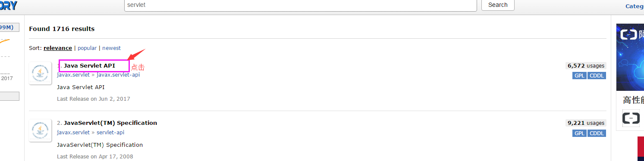The height and width of the screenshot is (161, 644).
Task: Sort results by newest
Action: [x=111, y=48]
